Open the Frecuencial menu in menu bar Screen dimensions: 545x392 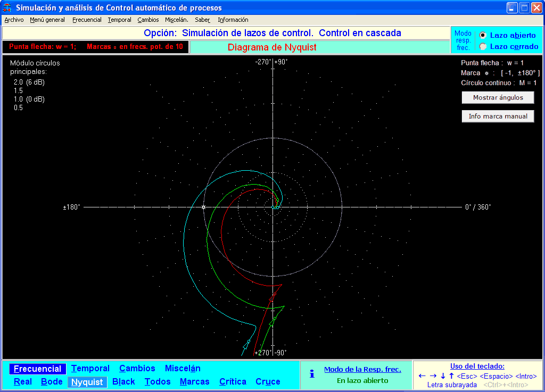point(87,20)
